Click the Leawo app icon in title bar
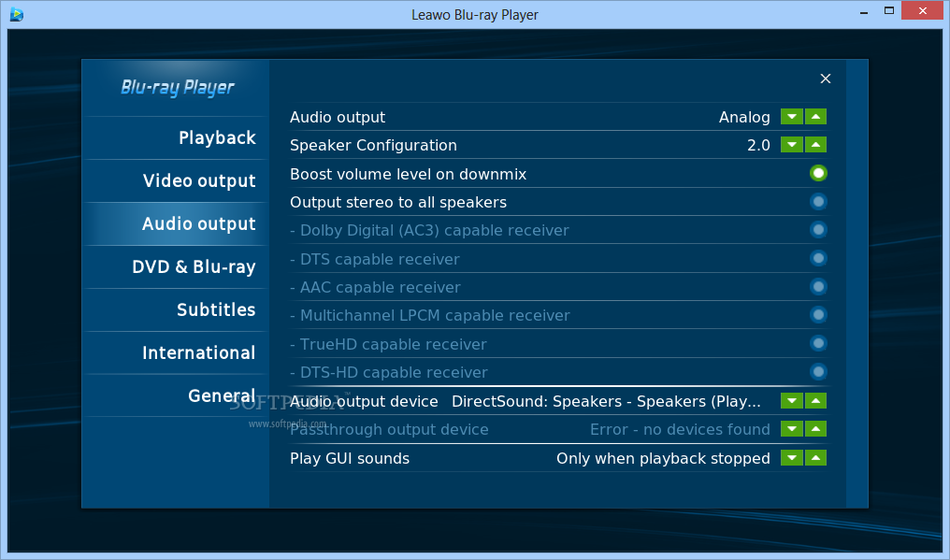 pyautogui.click(x=16, y=14)
